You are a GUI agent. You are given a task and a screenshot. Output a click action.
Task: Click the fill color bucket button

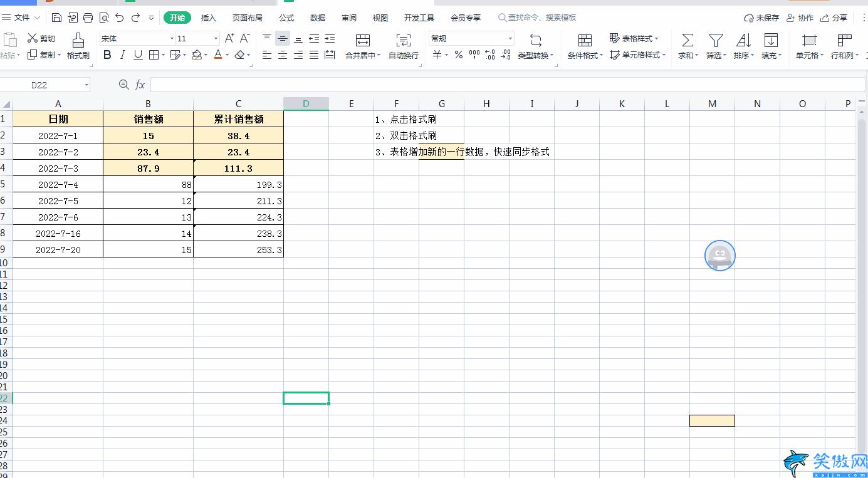tap(197, 55)
